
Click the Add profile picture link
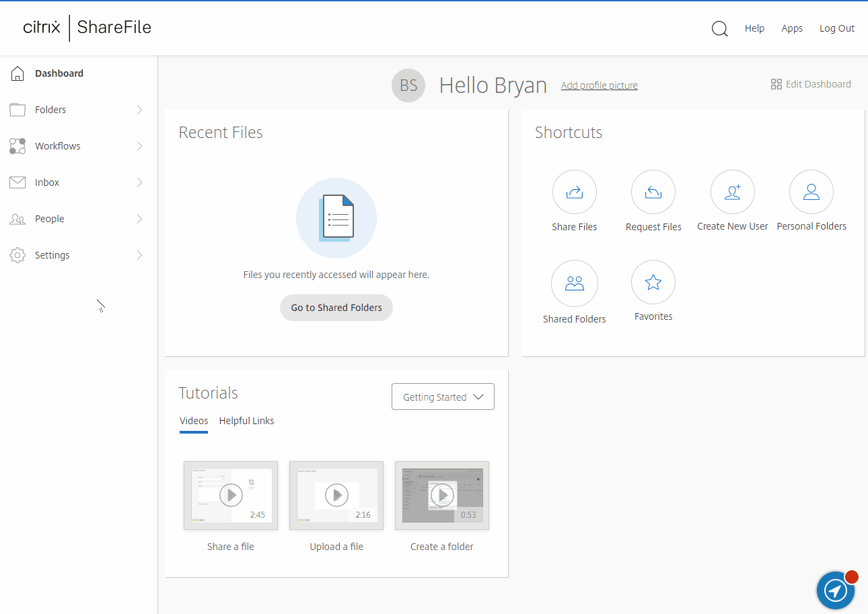(x=599, y=86)
